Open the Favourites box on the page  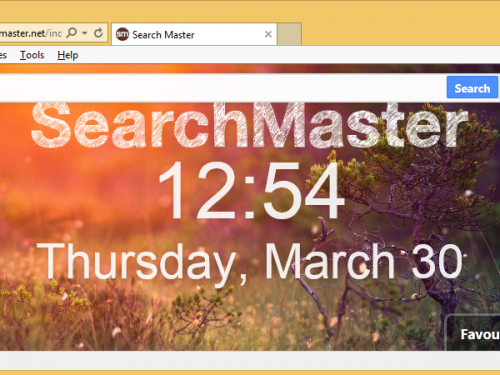pos(473,332)
